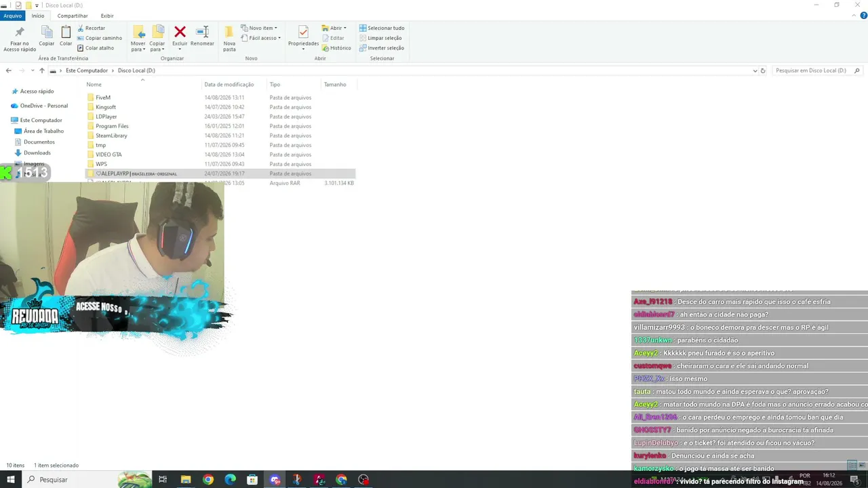Sort files by the Tipo column
The width and height of the screenshot is (868, 488).
(x=275, y=85)
